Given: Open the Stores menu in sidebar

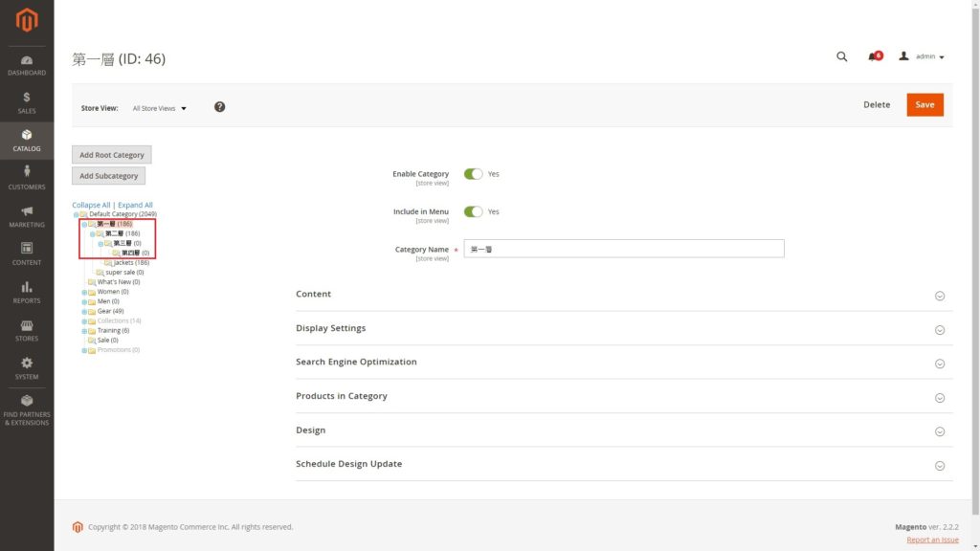Looking at the screenshot, I should click(27, 330).
